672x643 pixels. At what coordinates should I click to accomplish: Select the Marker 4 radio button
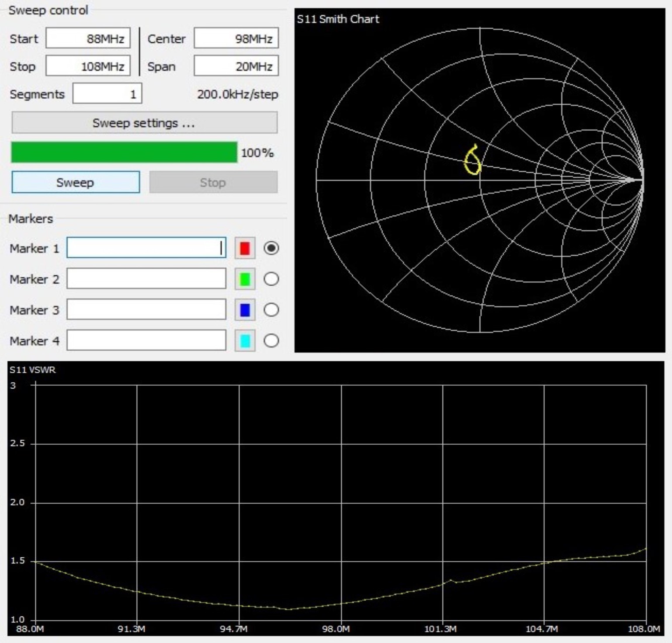click(x=271, y=341)
